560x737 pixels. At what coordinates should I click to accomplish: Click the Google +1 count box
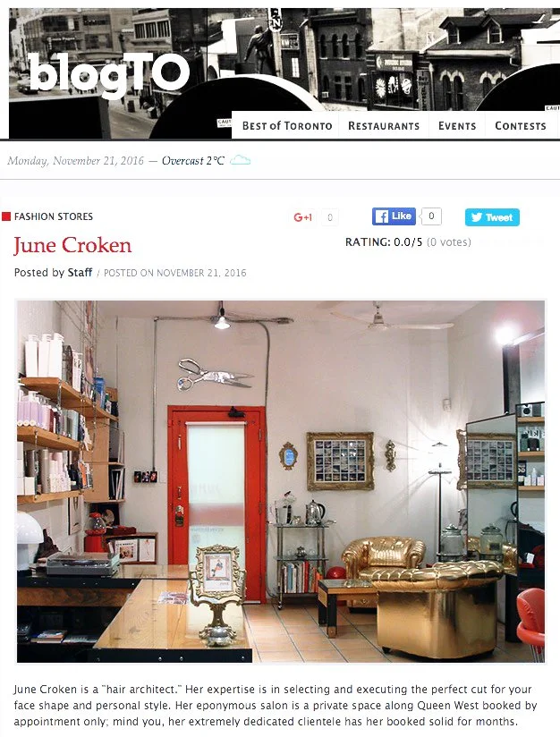point(329,217)
